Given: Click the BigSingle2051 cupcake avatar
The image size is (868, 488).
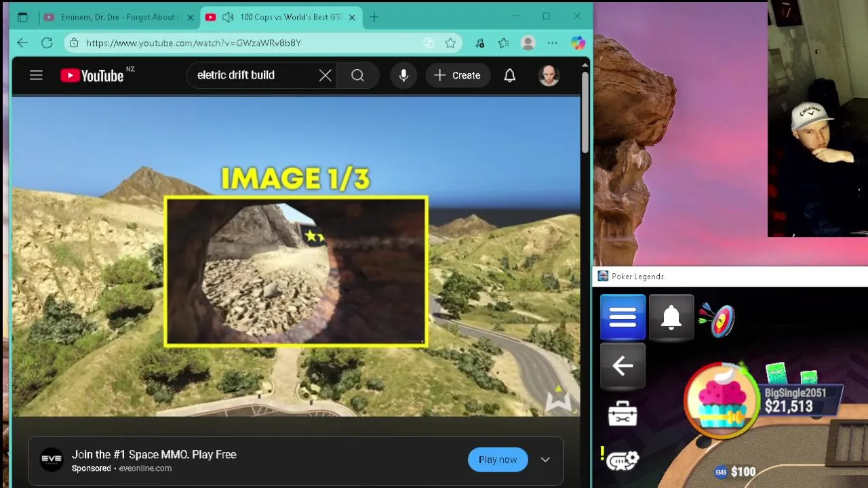Looking at the screenshot, I should tap(722, 401).
